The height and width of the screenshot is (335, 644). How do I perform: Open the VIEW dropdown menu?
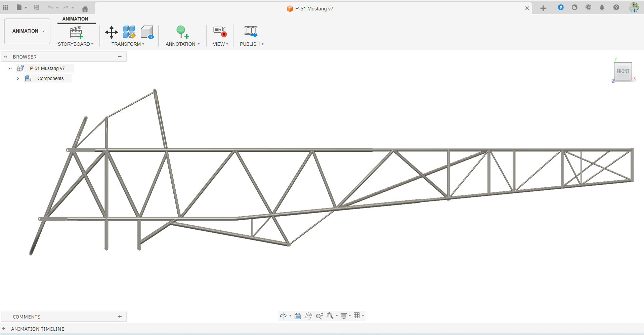221,44
